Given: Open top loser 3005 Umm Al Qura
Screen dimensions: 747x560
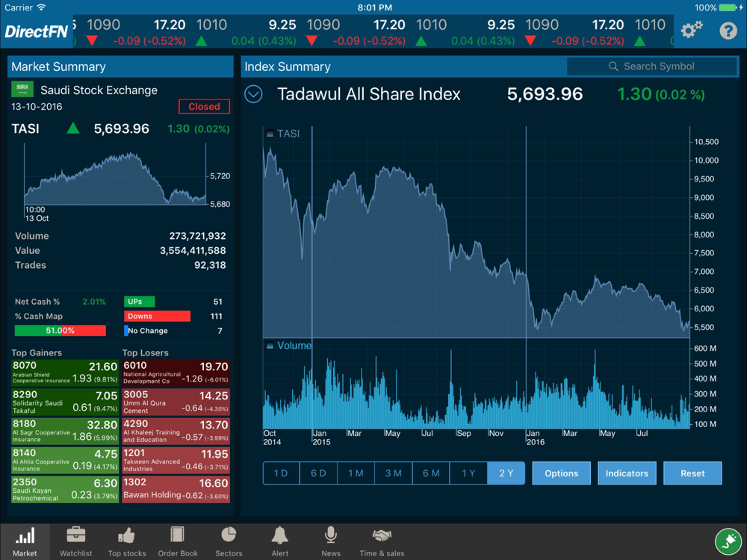Looking at the screenshot, I should [176, 402].
